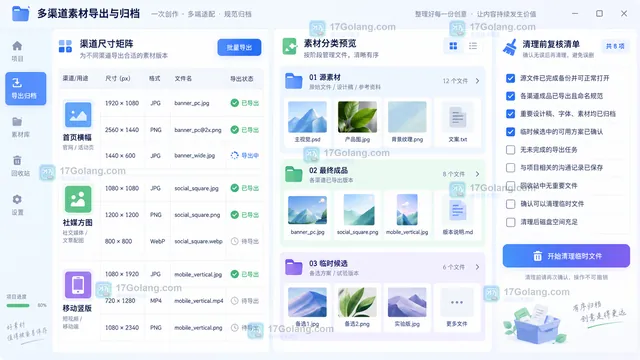Uncheck 临时候选中的可用方案已确认
Screen dimensions: 640x360
pos(510,132)
